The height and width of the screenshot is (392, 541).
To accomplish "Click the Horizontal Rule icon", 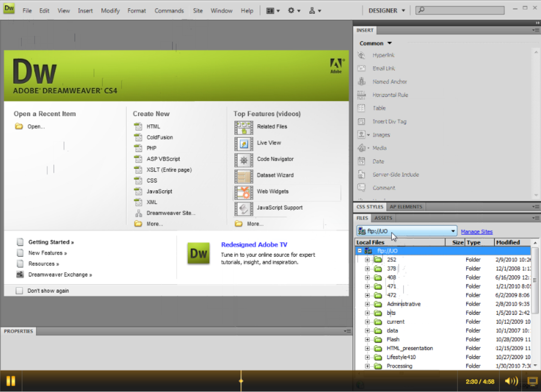I will pos(361,95).
